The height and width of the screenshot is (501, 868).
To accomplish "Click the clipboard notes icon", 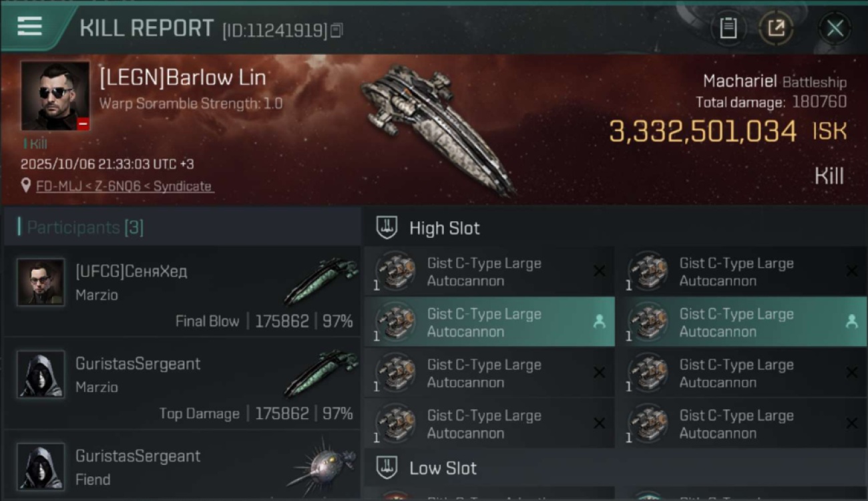I will (728, 29).
